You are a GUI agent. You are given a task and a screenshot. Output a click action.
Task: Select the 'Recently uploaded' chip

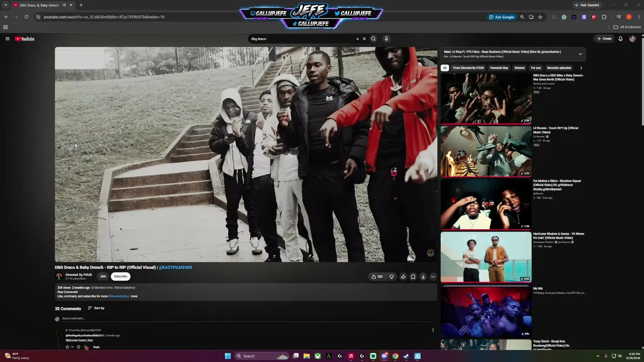point(559,68)
